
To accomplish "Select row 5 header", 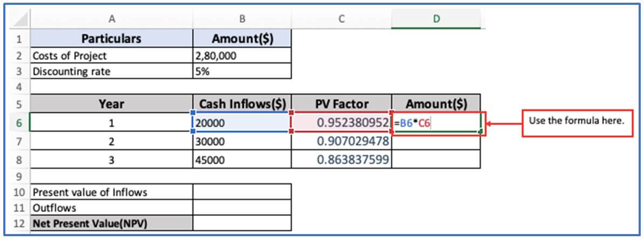I will pyautogui.click(x=19, y=104).
